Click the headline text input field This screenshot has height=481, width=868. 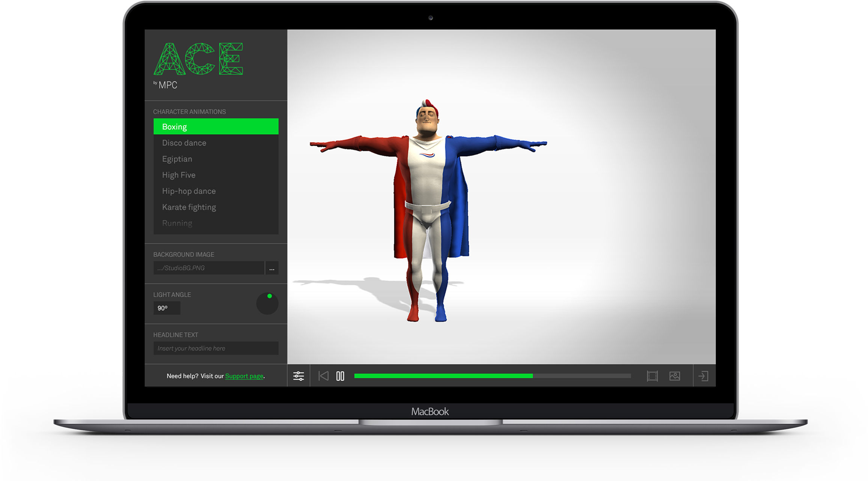coord(216,348)
